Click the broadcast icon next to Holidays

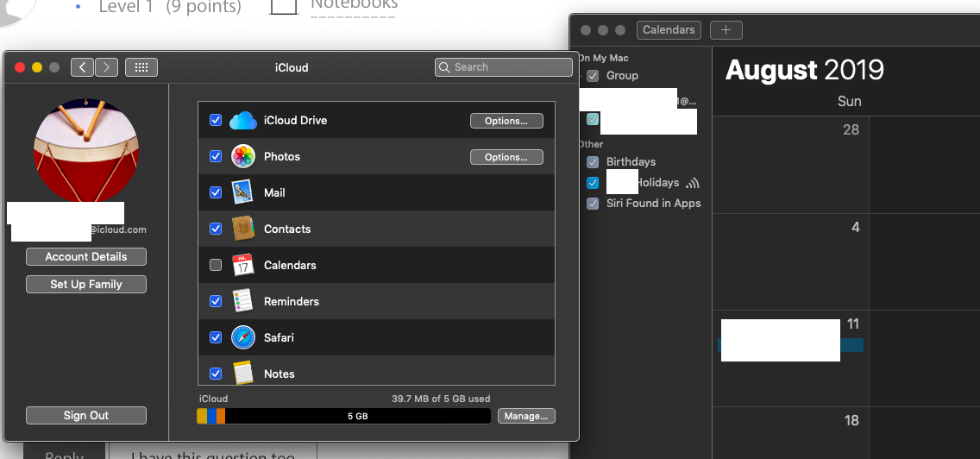pos(692,183)
